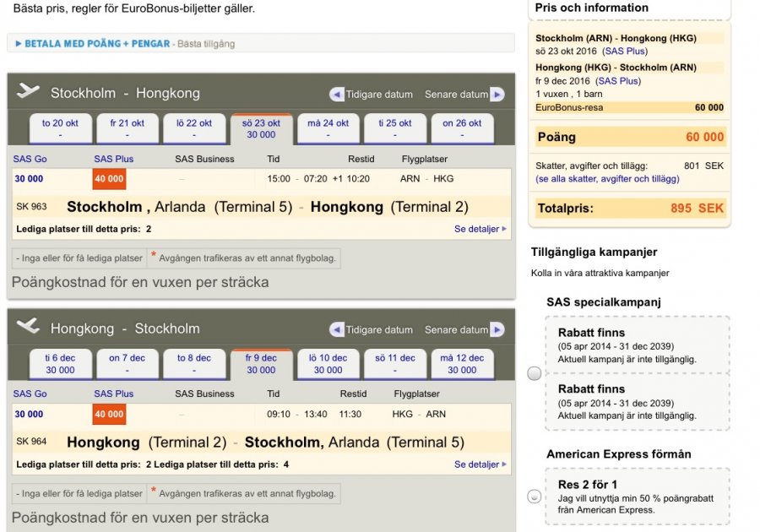
Task: Choose SAS Plus 40 000 return fare
Action: tap(109, 415)
